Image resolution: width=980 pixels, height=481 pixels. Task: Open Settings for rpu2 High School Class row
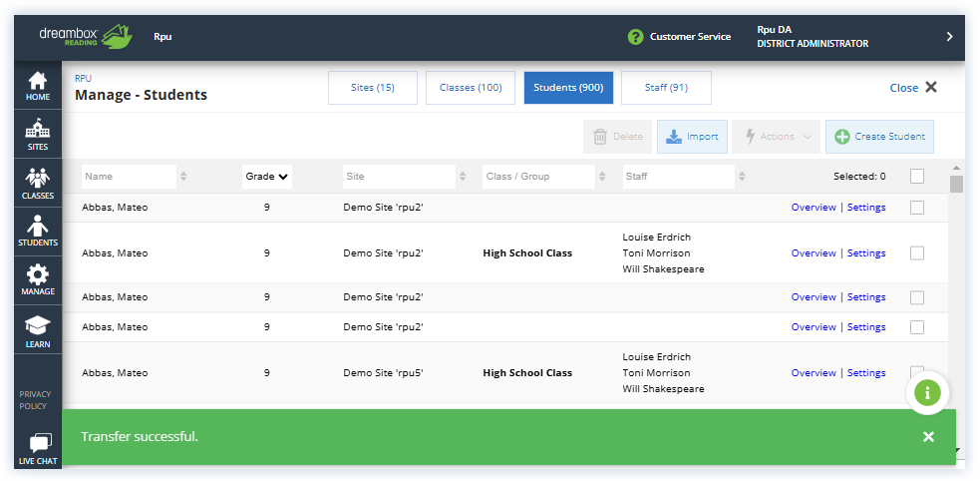click(866, 252)
